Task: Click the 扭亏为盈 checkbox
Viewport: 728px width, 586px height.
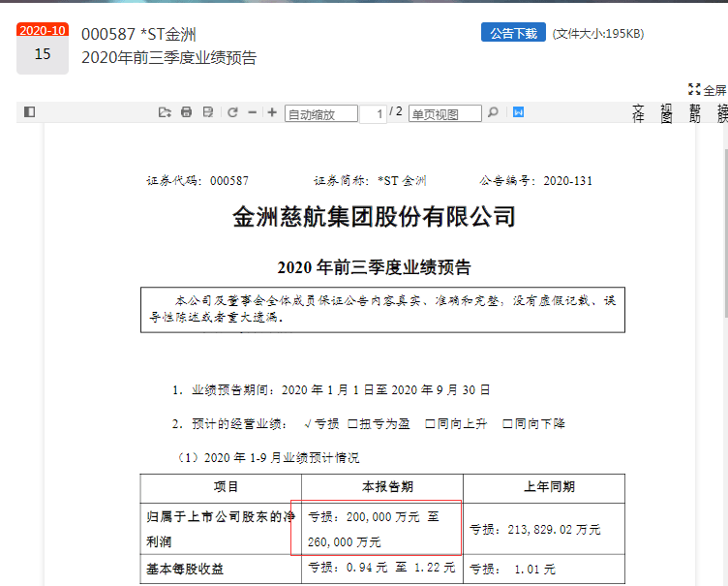Action: point(352,424)
